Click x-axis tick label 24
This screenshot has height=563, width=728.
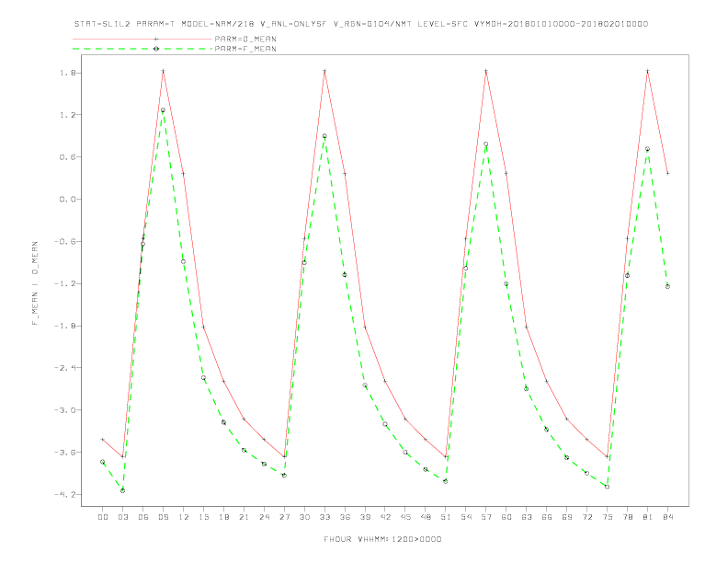[x=264, y=517]
